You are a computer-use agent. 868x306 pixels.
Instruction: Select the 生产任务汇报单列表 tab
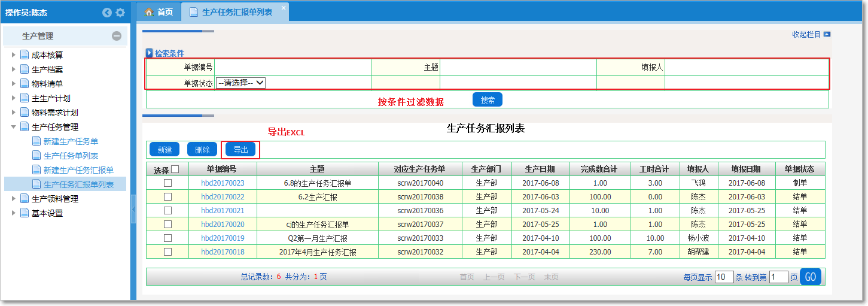pyautogui.click(x=236, y=12)
